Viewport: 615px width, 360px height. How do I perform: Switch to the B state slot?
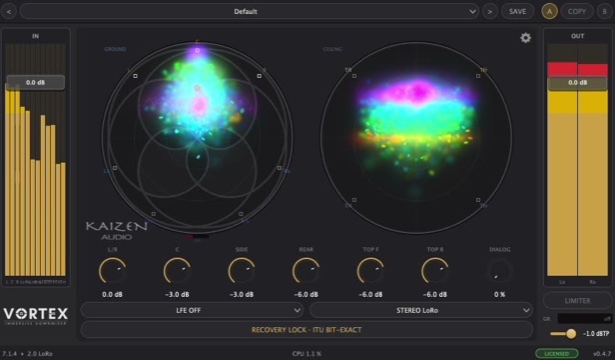[604, 11]
